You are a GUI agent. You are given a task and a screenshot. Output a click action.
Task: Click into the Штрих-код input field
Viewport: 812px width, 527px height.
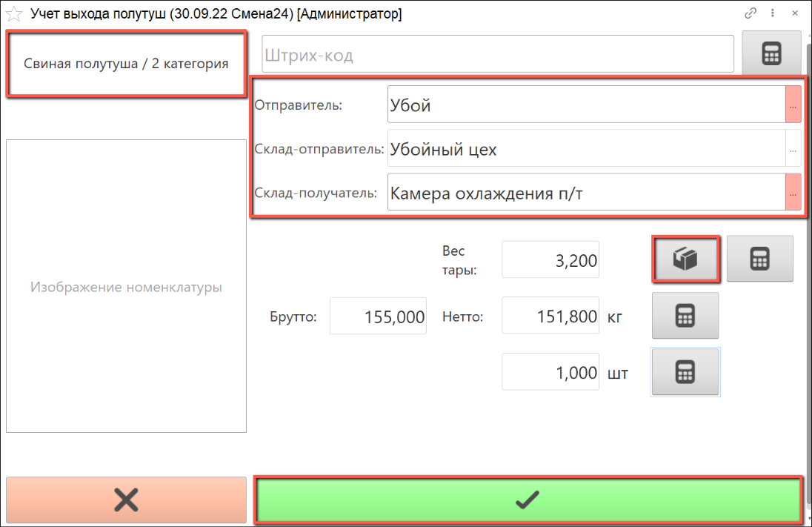coord(497,55)
